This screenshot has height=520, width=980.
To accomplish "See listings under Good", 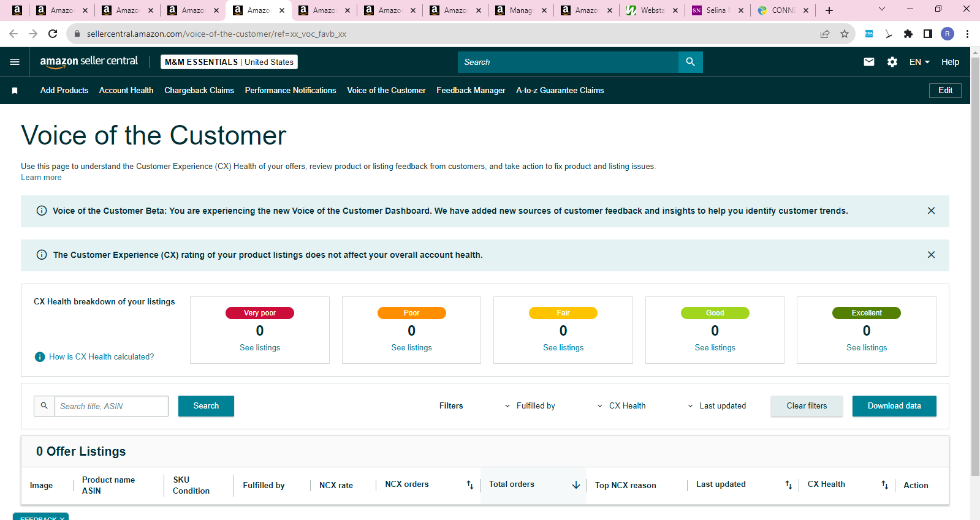I will pyautogui.click(x=715, y=347).
